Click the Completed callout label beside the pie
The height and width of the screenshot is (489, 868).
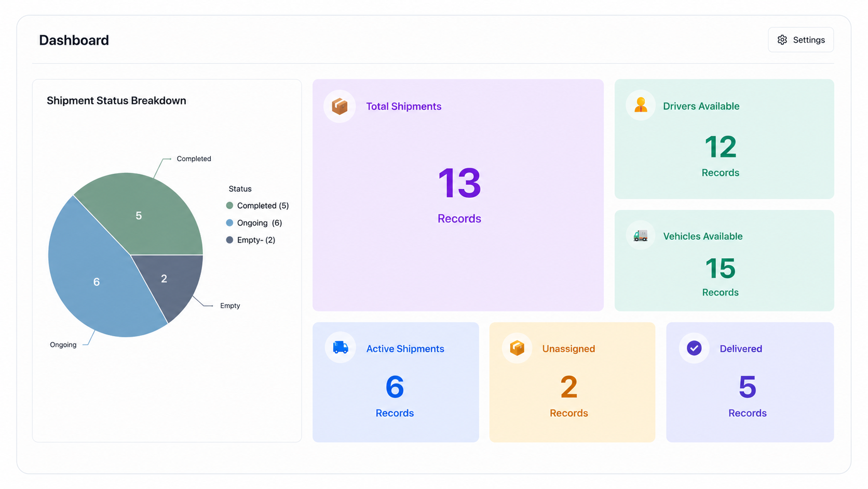coord(194,158)
